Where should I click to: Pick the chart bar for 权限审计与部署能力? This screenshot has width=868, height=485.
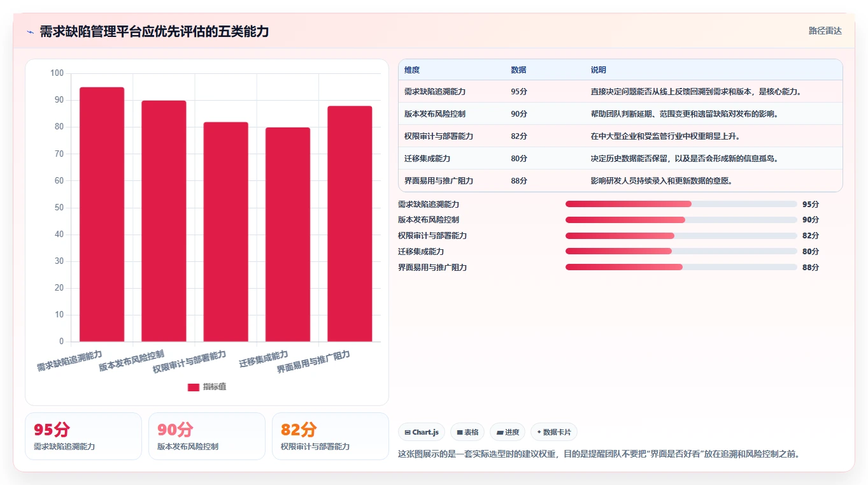225,232
